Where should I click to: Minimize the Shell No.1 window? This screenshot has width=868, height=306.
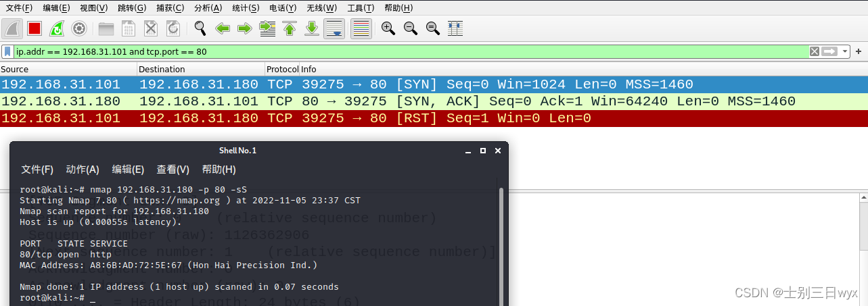(467, 150)
